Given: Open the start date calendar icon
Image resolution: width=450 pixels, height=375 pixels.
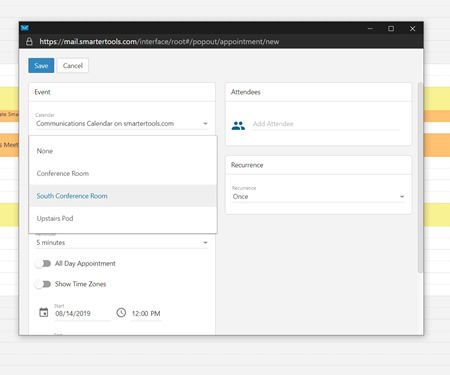Looking at the screenshot, I should pos(44,313).
